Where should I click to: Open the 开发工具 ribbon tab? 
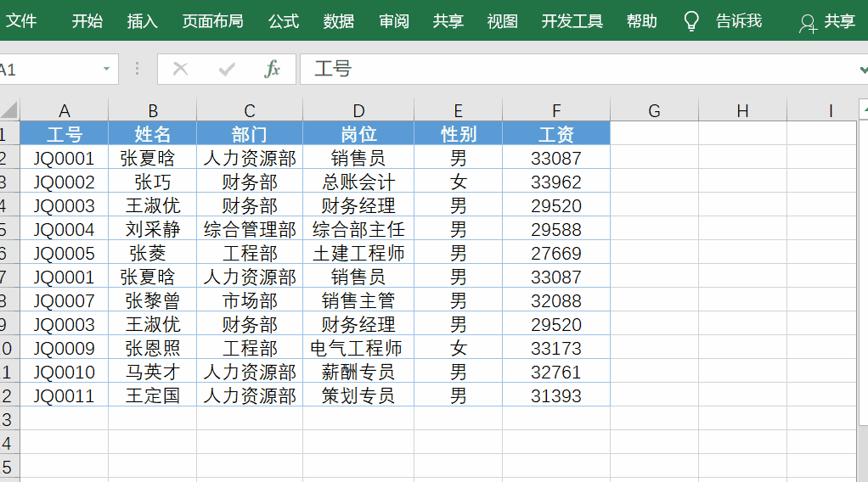[x=572, y=21]
